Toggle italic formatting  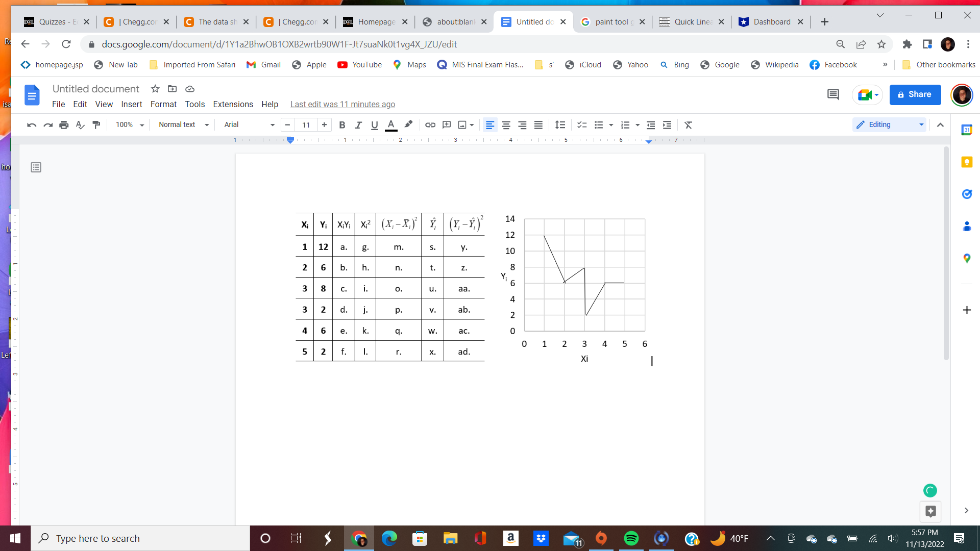tap(359, 125)
